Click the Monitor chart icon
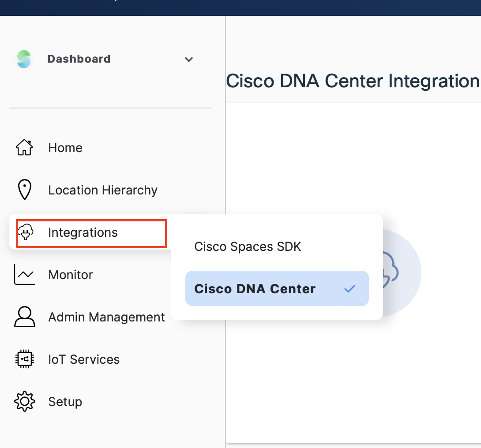Image resolution: width=481 pixels, height=448 pixels. click(24, 275)
